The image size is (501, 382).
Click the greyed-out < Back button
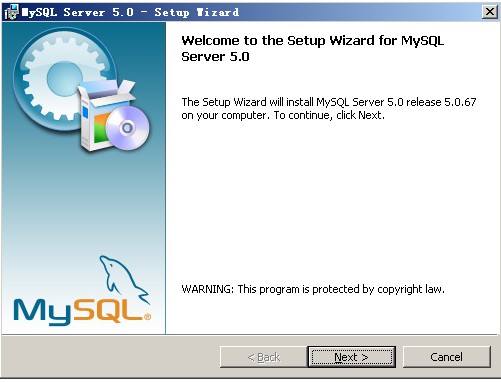(x=263, y=357)
